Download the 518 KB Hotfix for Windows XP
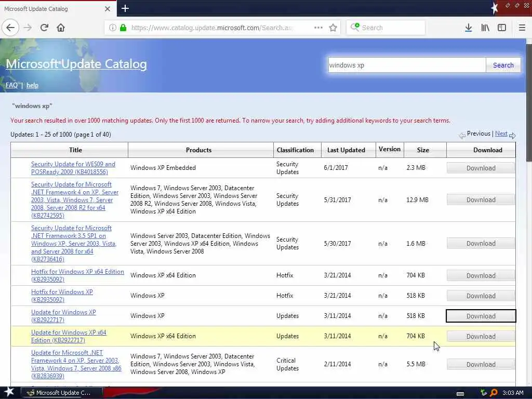Image resolution: width=532 pixels, height=399 pixels. click(x=481, y=296)
